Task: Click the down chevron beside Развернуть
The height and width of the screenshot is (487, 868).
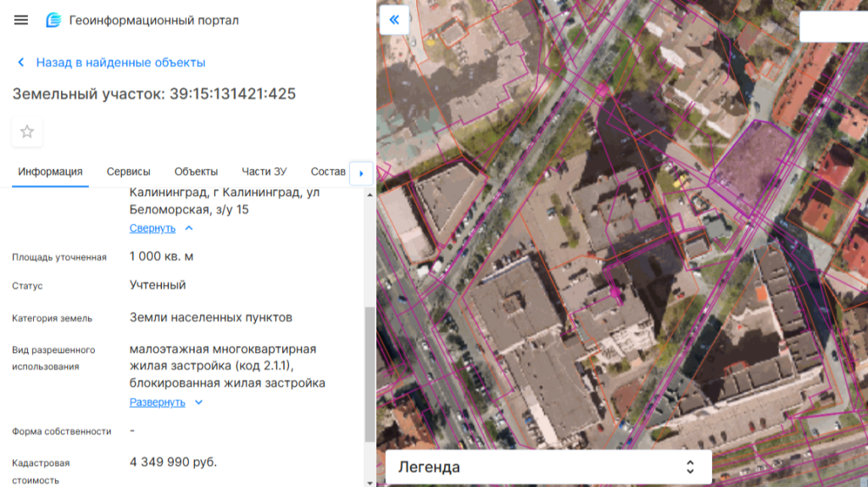Action: (199, 402)
